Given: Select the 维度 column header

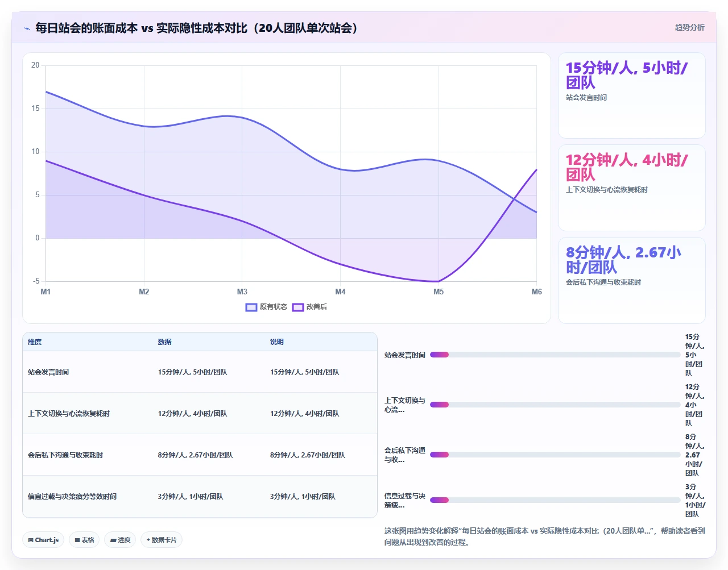Looking at the screenshot, I should tap(35, 342).
